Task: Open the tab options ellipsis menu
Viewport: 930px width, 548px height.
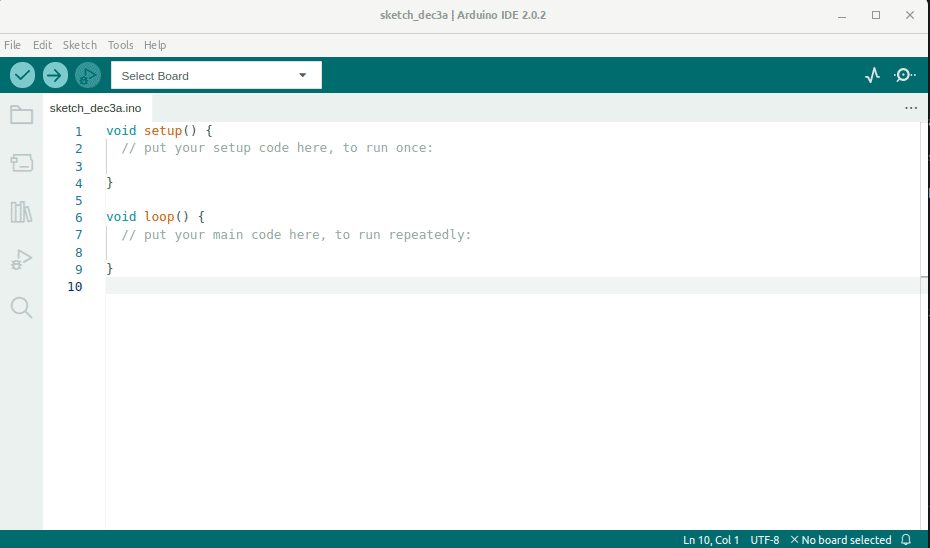Action: pyautogui.click(x=910, y=108)
